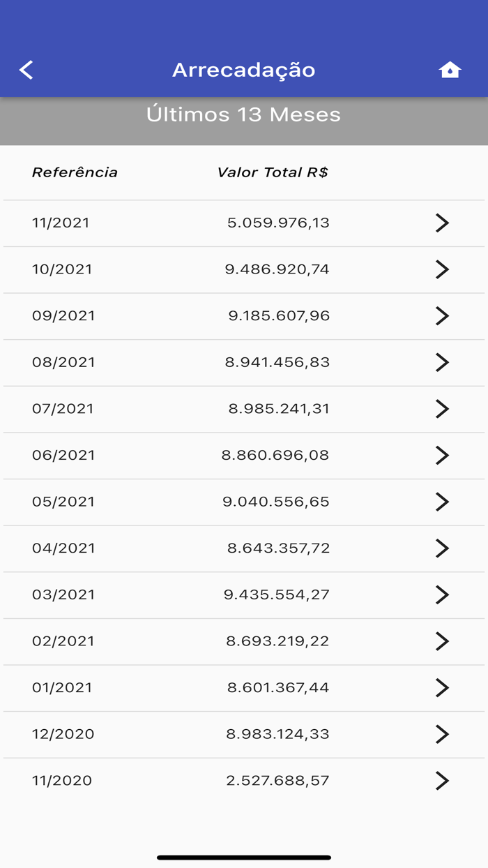
Task: Select the arrow on 04/2021 row
Action: coord(442,548)
